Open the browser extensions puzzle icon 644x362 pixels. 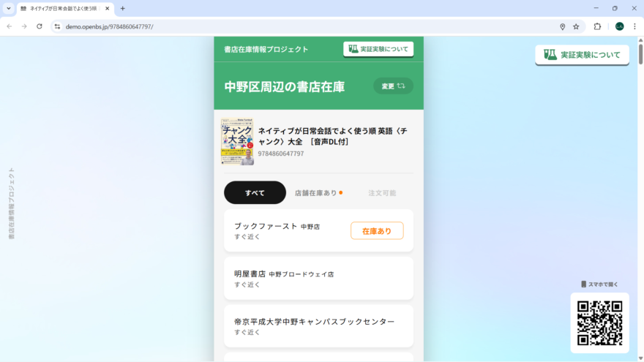[597, 26]
